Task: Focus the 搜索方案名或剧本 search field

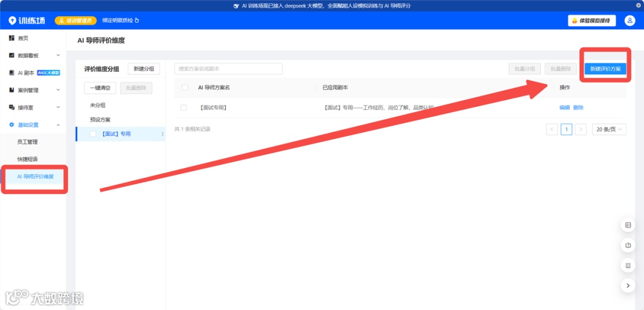Action: [x=228, y=69]
